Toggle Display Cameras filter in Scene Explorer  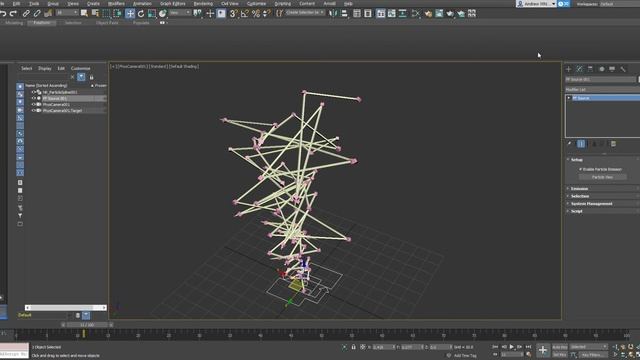tap(20, 110)
